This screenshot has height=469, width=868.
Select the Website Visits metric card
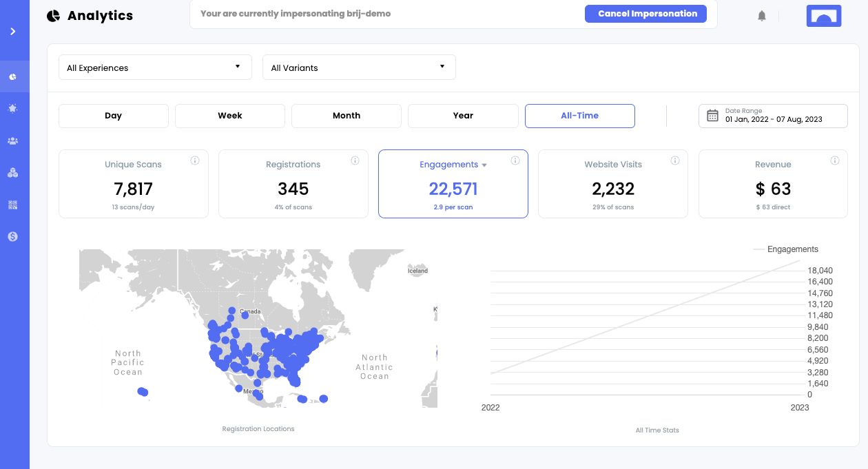coord(613,184)
